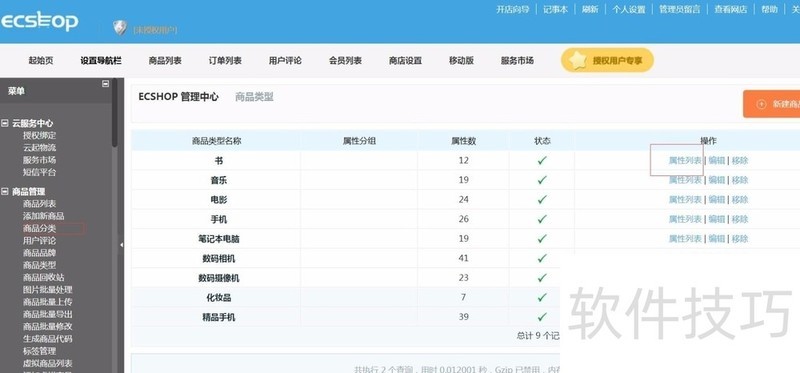Screen dimensions: 800x373
Task: Open 短信平台 in the sidebar
Action: (x=39, y=172)
